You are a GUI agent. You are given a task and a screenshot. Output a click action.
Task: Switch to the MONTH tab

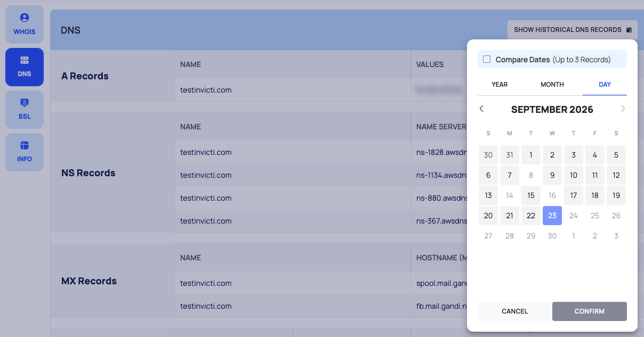[x=552, y=85]
